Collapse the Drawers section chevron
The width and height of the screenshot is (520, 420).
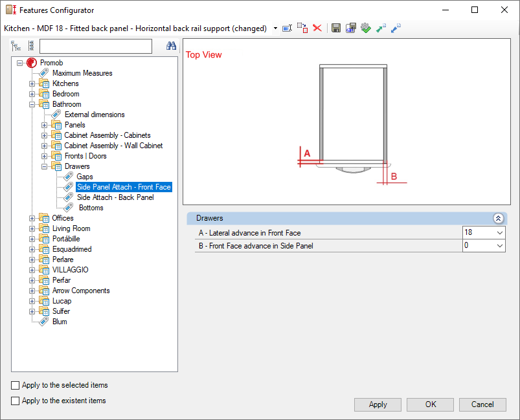tap(498, 218)
